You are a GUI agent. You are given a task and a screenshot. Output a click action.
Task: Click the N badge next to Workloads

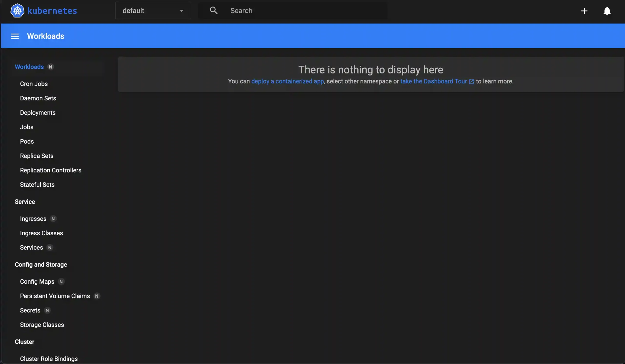pyautogui.click(x=51, y=67)
